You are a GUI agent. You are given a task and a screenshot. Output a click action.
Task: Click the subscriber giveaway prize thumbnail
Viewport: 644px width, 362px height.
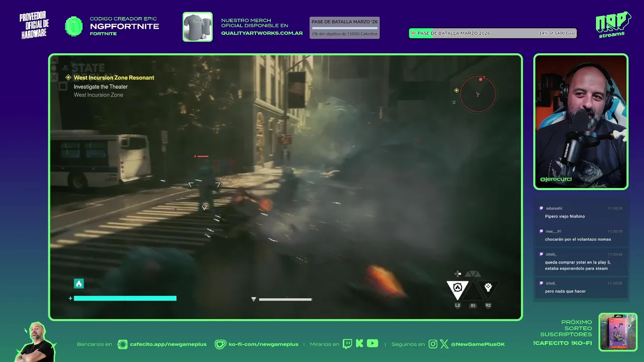(618, 332)
